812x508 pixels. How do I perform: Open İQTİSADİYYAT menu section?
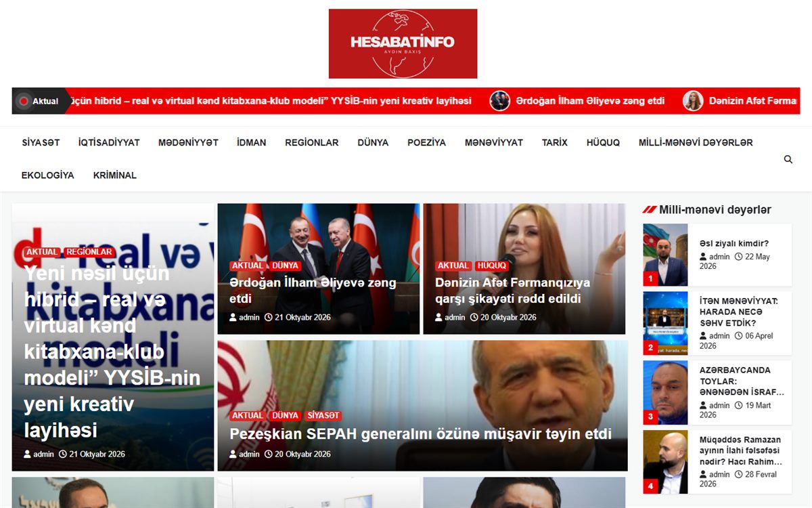[x=109, y=142]
